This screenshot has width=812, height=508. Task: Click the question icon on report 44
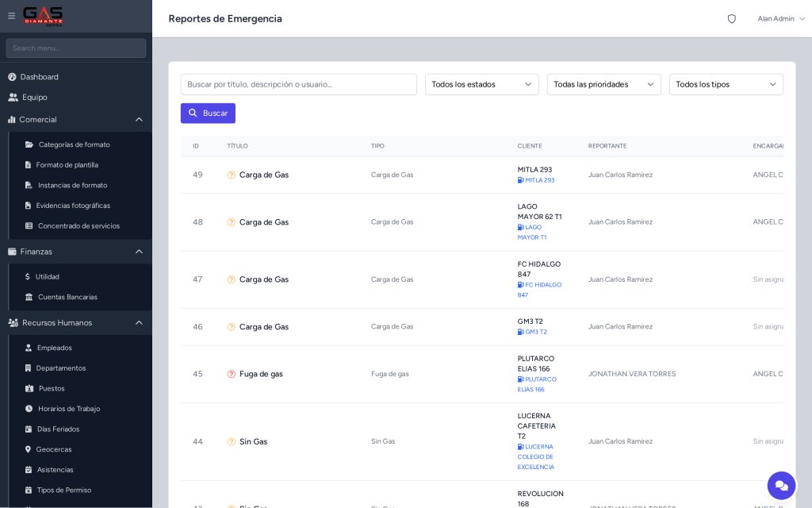[x=232, y=441]
